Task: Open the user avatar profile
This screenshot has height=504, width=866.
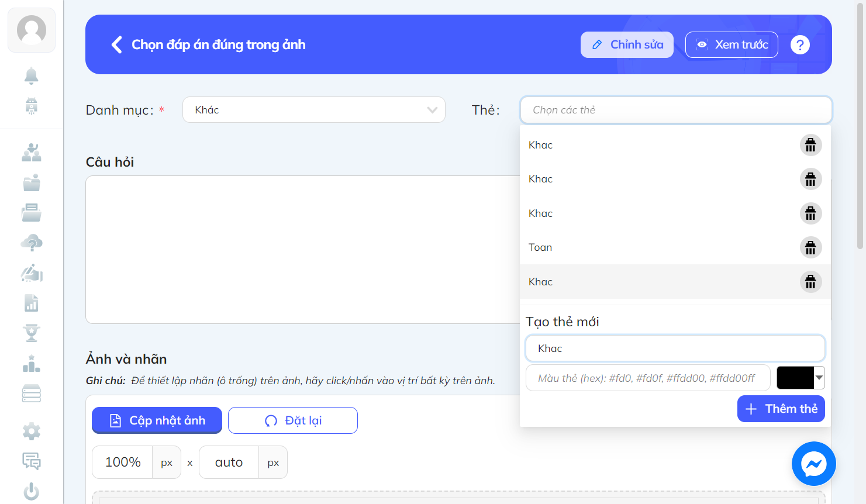Action: pyautogui.click(x=32, y=30)
